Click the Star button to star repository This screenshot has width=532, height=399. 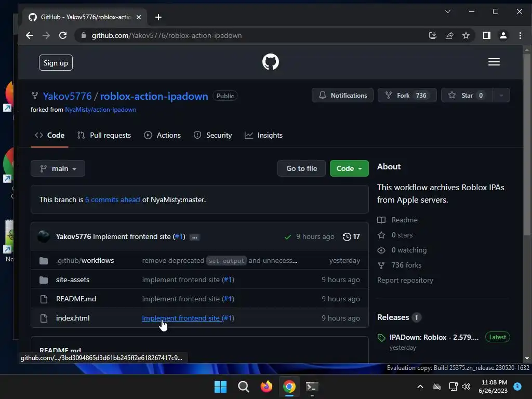(x=467, y=96)
